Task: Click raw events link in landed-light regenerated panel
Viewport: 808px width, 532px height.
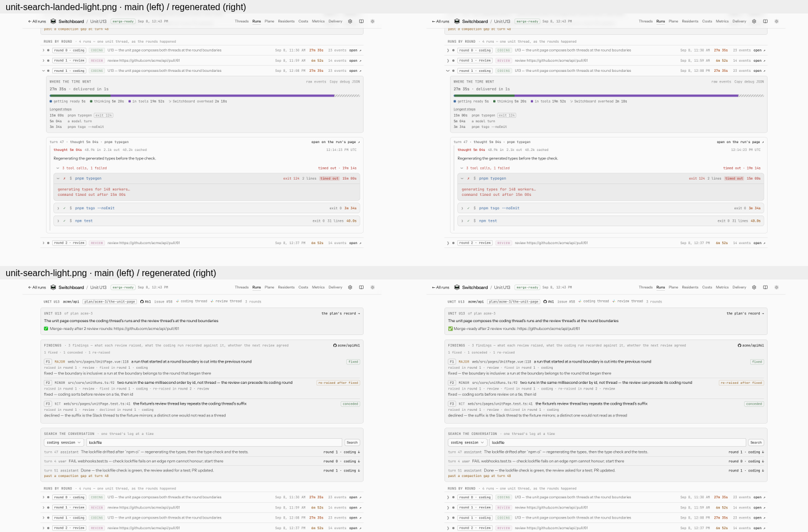Action: [x=722, y=81]
